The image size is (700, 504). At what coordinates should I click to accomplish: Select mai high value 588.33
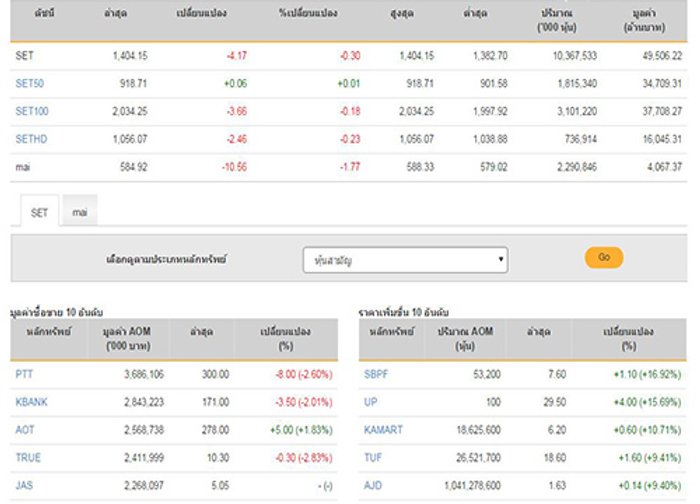(420, 167)
